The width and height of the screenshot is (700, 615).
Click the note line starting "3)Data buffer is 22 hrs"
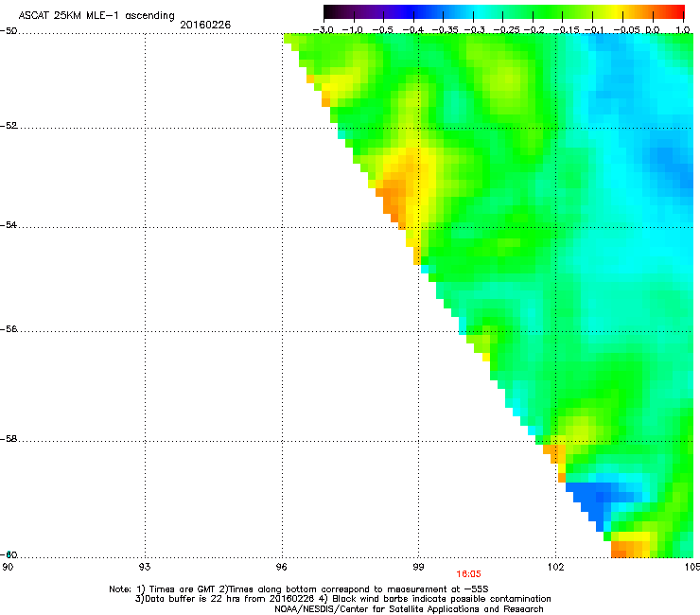(342, 599)
